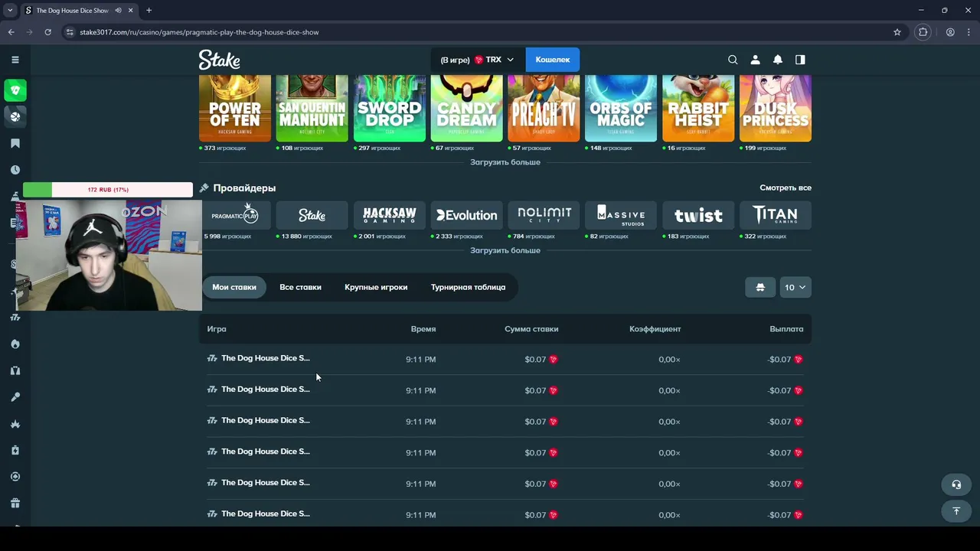Open the Preach TV game thumbnail
980x551 pixels.
(544, 108)
